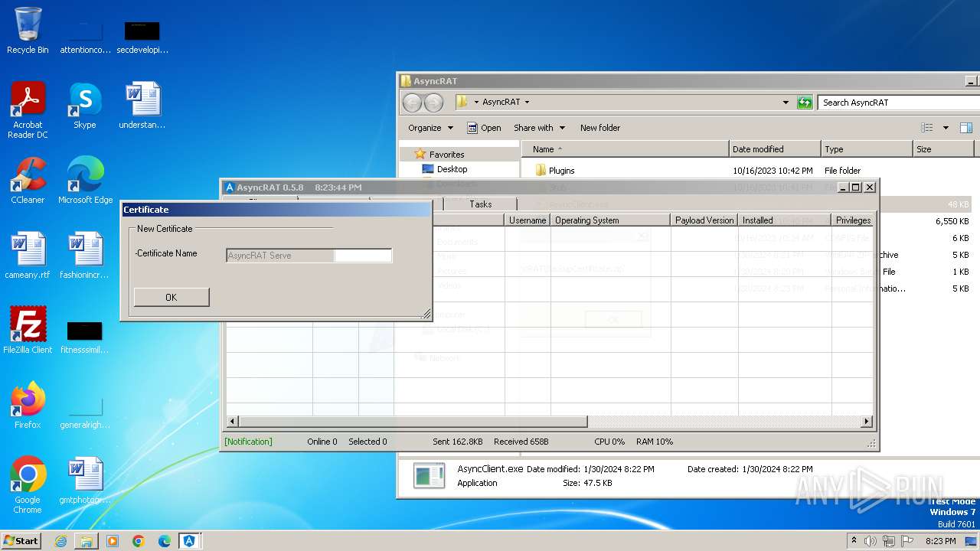This screenshot has height=551, width=980.
Task: Launch Microsoft Edge desktop shortcut
Action: coord(85,181)
